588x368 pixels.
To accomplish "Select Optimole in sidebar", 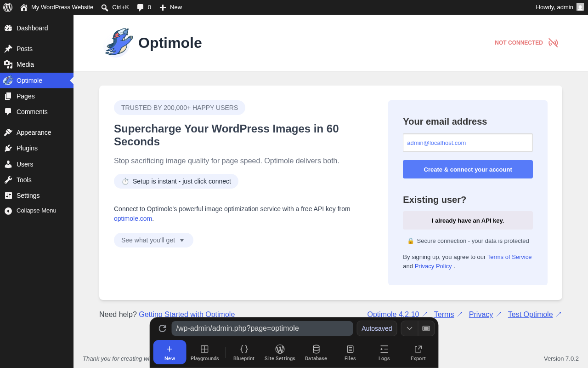I will click(37, 80).
